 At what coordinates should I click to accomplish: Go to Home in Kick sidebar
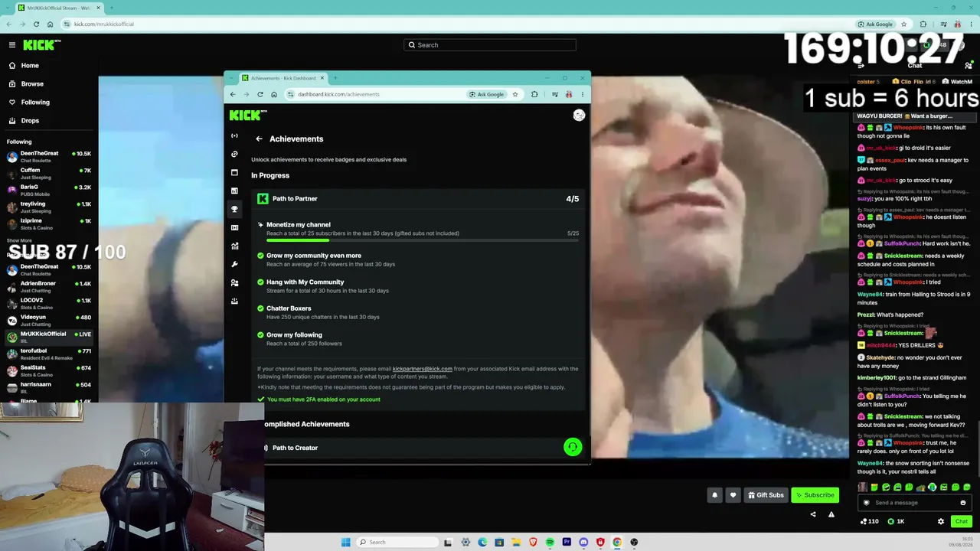point(49,66)
